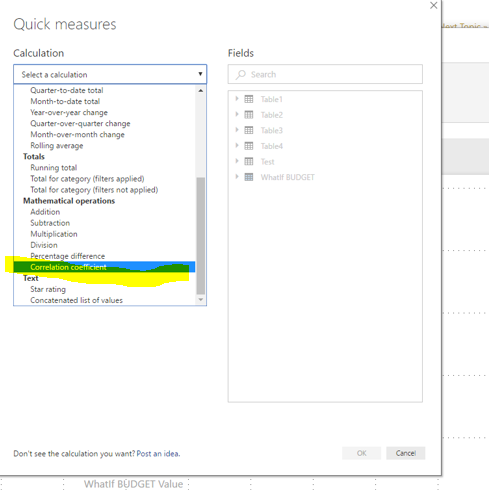This screenshot has width=489, height=490.
Task: Click the OK button
Action: [361, 453]
